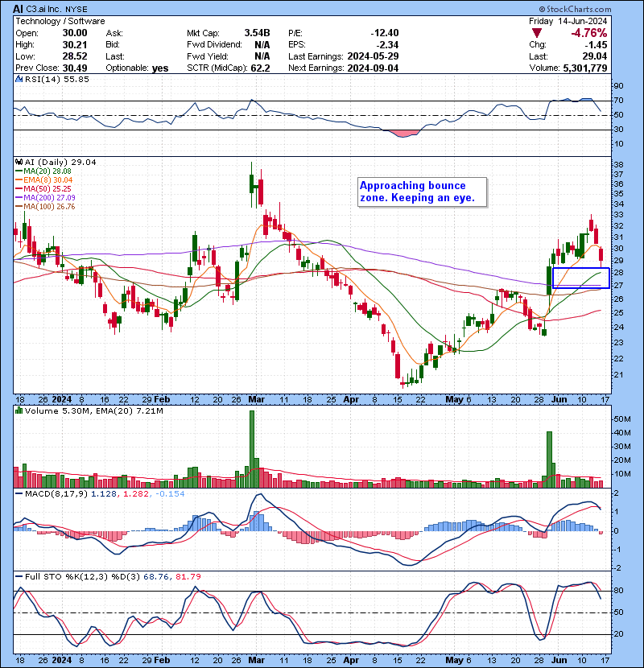The width and height of the screenshot is (644, 668).
Task: Click the Chg value -1.45
Action: (596, 45)
